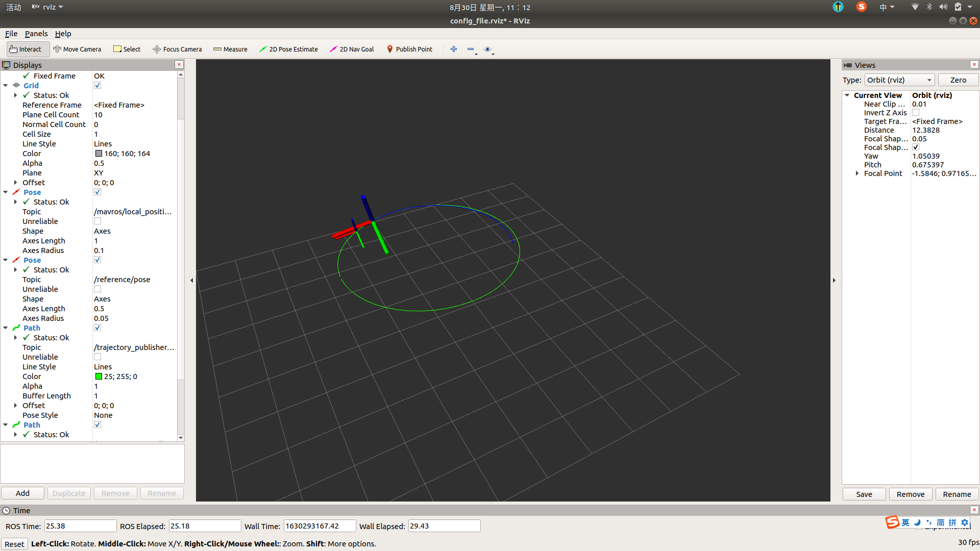Screen dimensions: 980x551
Task: Click inside the ROS Time field
Action: tap(80, 525)
